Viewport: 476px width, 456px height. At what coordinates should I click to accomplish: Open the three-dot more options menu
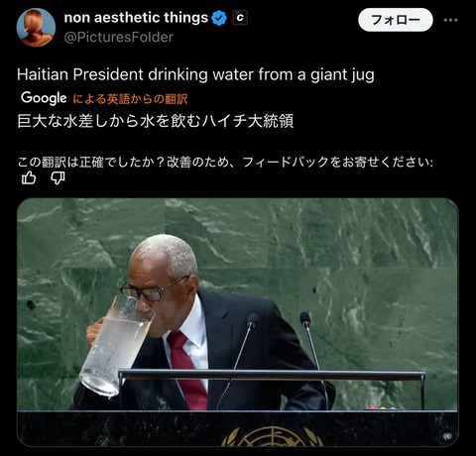point(450,20)
